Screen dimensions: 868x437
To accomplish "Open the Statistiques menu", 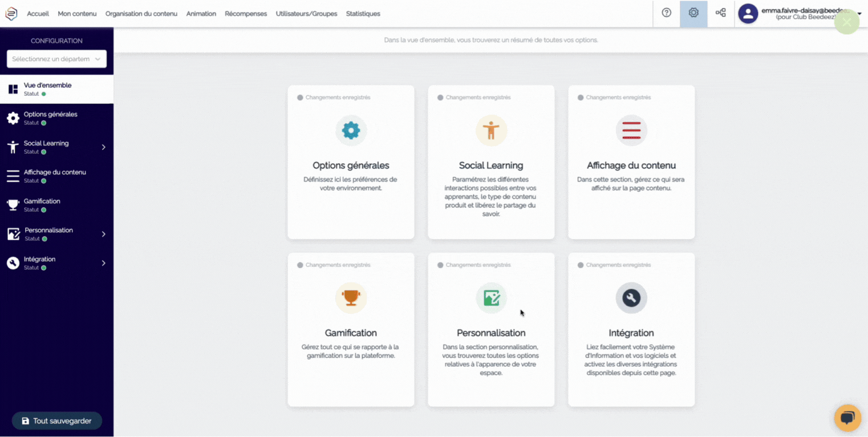I will click(363, 14).
